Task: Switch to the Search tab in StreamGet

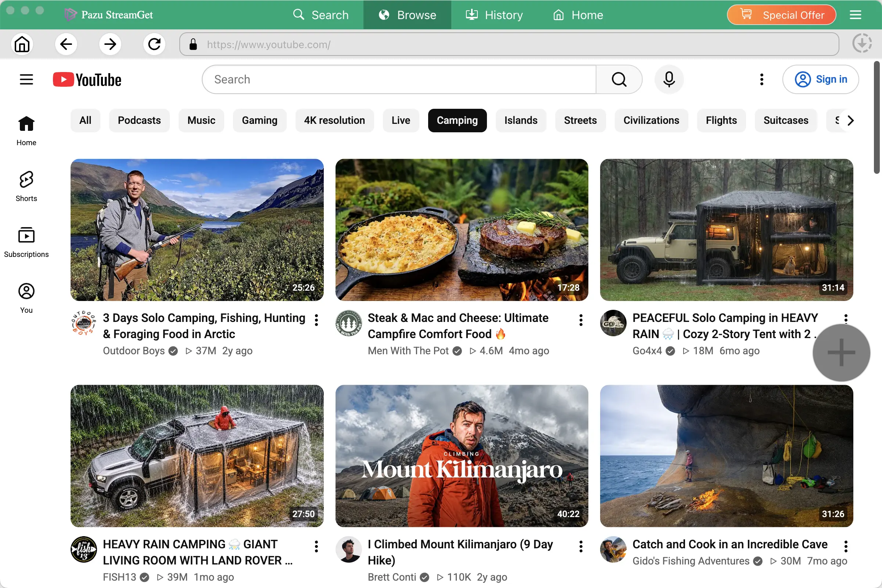Action: pos(320,15)
